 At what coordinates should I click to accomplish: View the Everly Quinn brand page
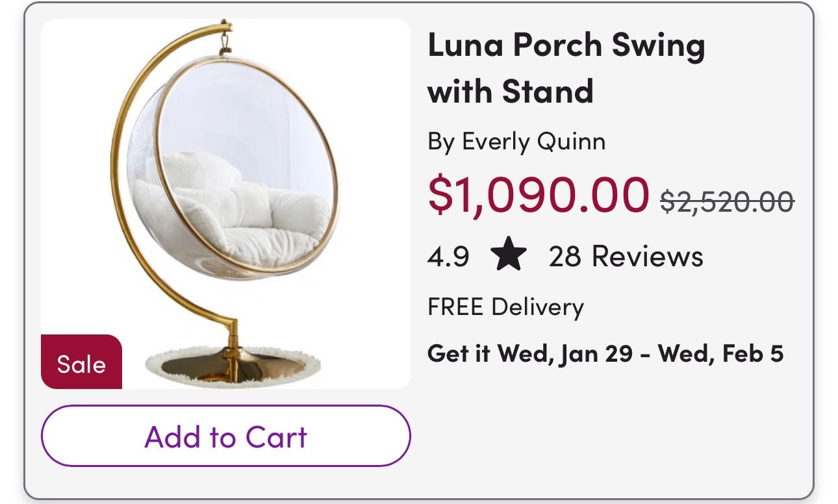click(x=516, y=140)
